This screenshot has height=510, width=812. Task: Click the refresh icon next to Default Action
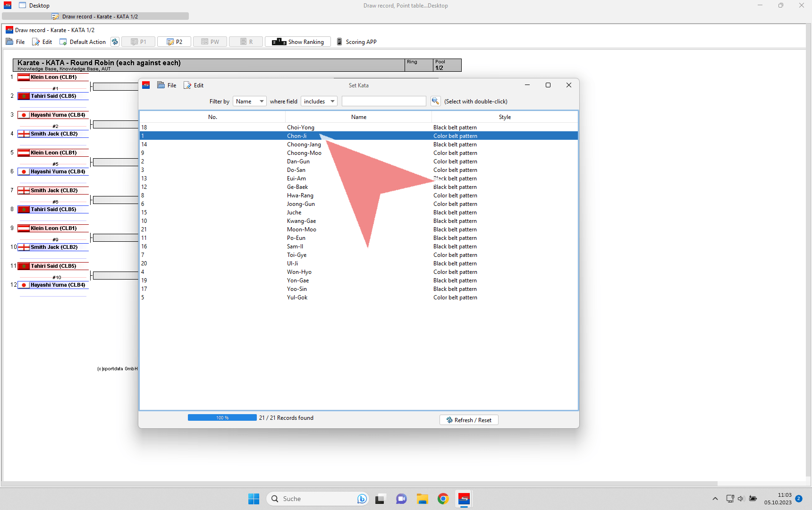tap(115, 42)
